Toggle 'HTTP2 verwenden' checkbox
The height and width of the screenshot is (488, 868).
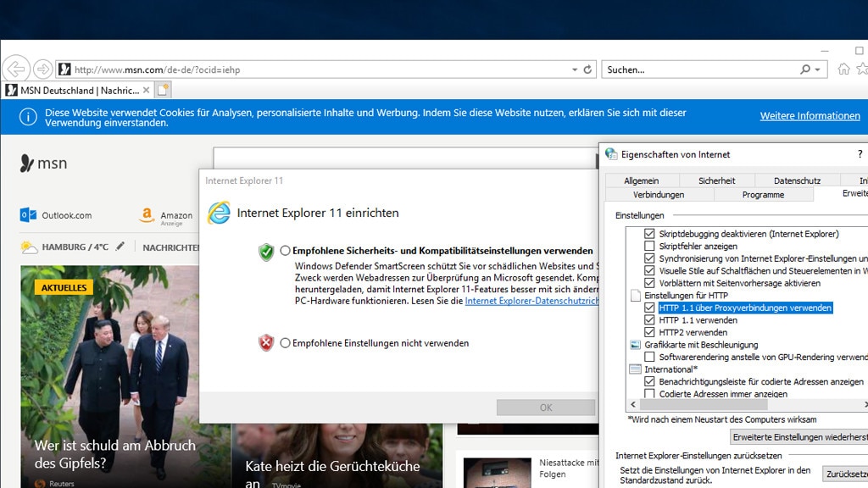[x=649, y=332]
